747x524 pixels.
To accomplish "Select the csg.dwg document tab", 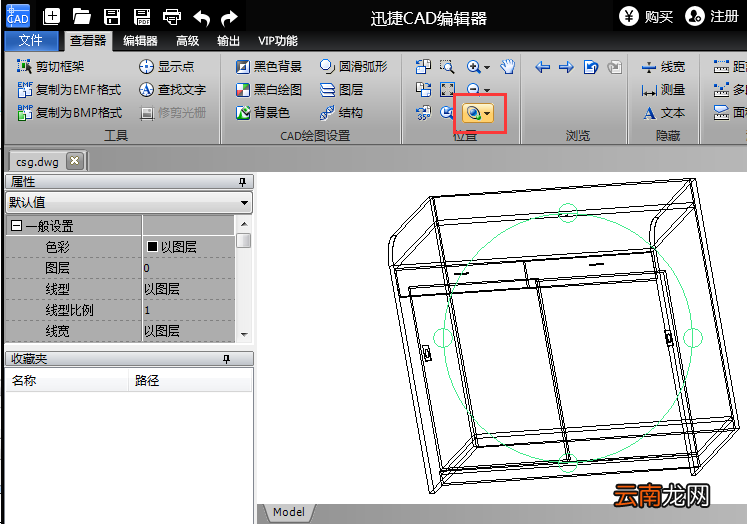I will coord(37,162).
